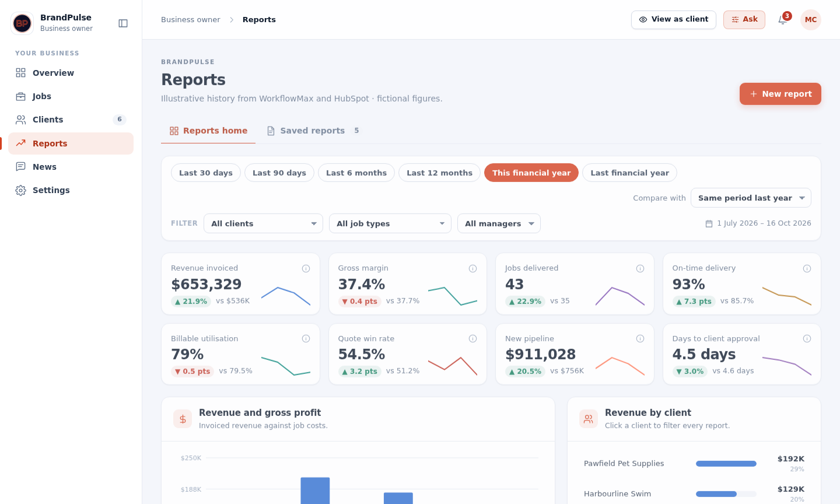Open Jobs in the sidebar

coord(71,96)
